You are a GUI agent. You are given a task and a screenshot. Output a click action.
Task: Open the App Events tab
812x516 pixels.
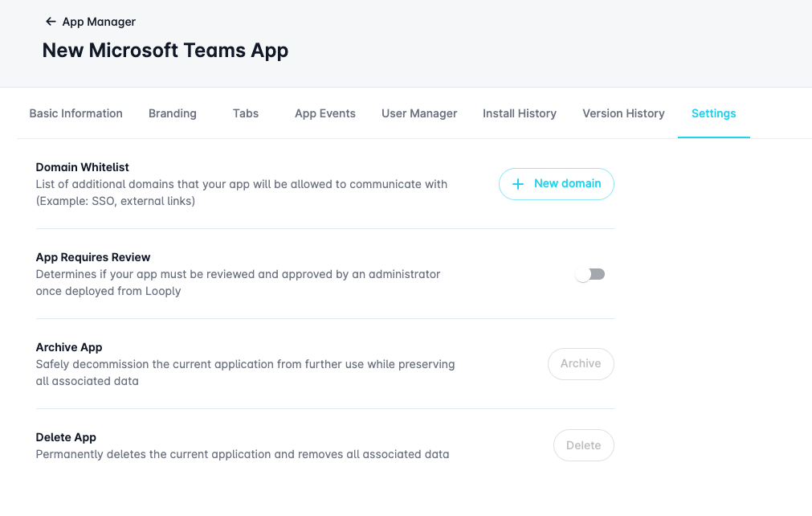(x=325, y=113)
